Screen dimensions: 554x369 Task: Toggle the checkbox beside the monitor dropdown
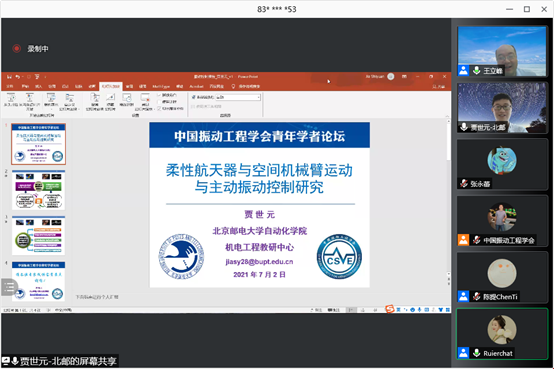pyautogui.click(x=193, y=97)
